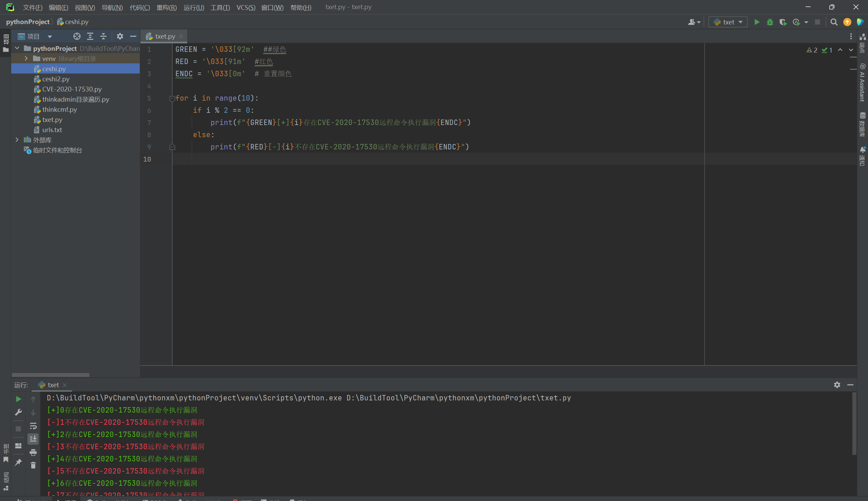This screenshot has height=501, width=868.
Task: Click the console vertical scrollbar
Action: pos(854,423)
